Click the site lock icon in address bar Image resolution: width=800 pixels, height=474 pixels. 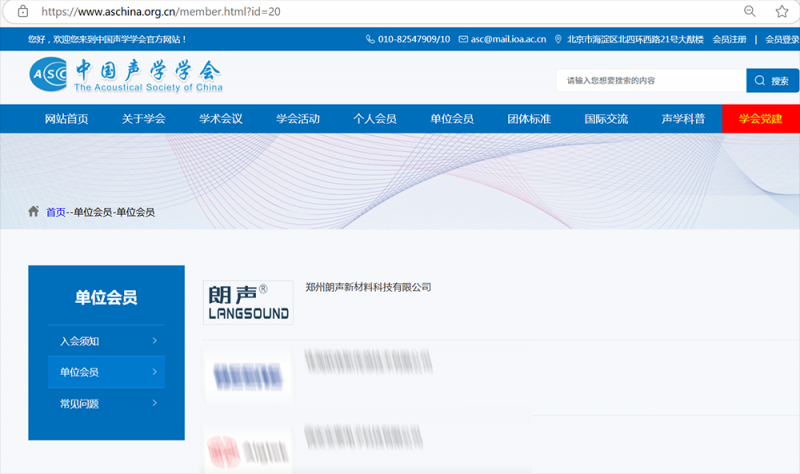(22, 11)
